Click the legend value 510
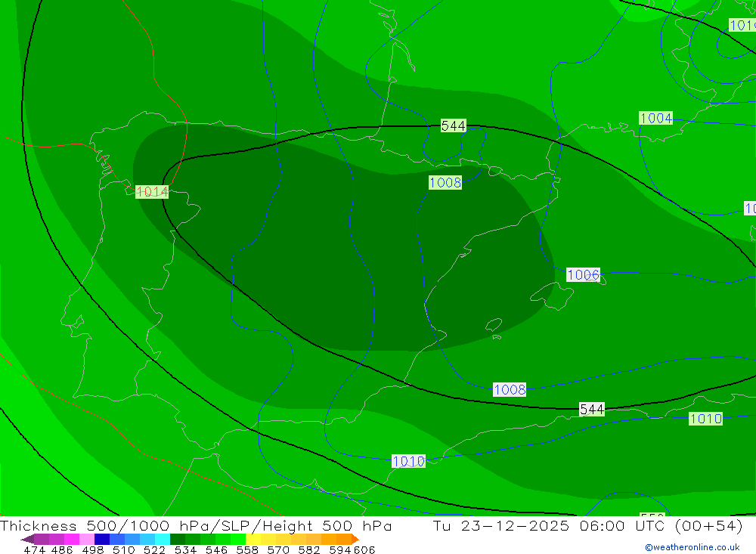756x554 pixels. (x=124, y=549)
